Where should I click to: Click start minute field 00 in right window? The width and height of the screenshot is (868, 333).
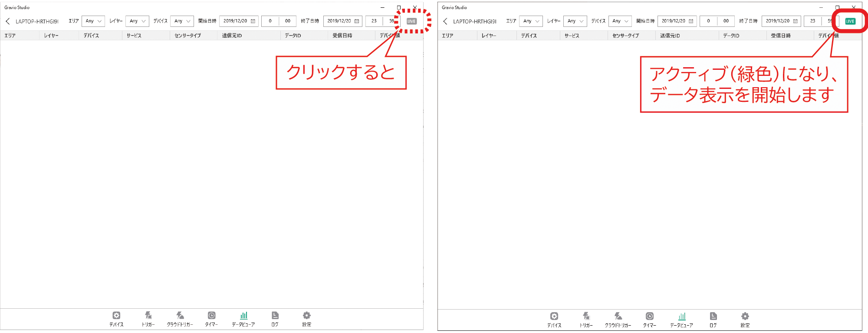coord(726,21)
